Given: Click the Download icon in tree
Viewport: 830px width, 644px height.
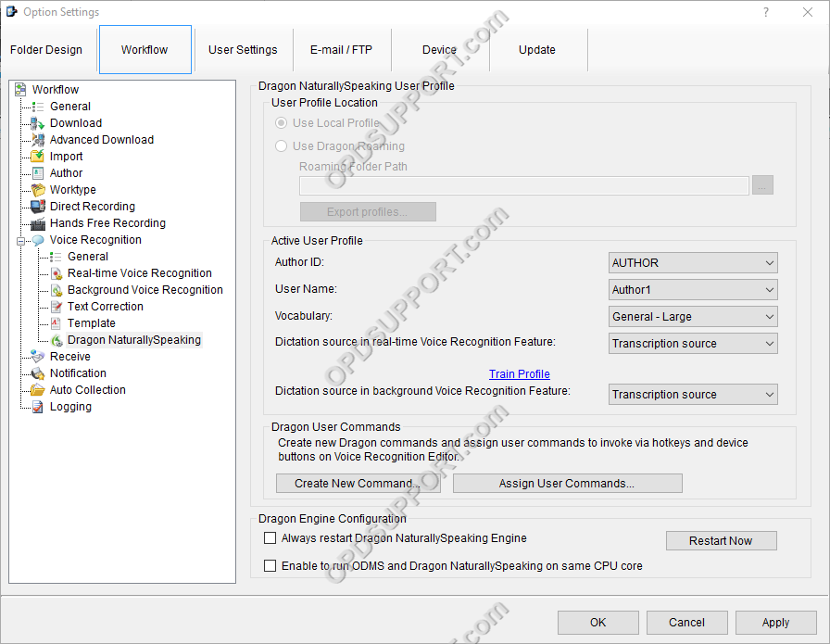Looking at the screenshot, I should [38, 123].
